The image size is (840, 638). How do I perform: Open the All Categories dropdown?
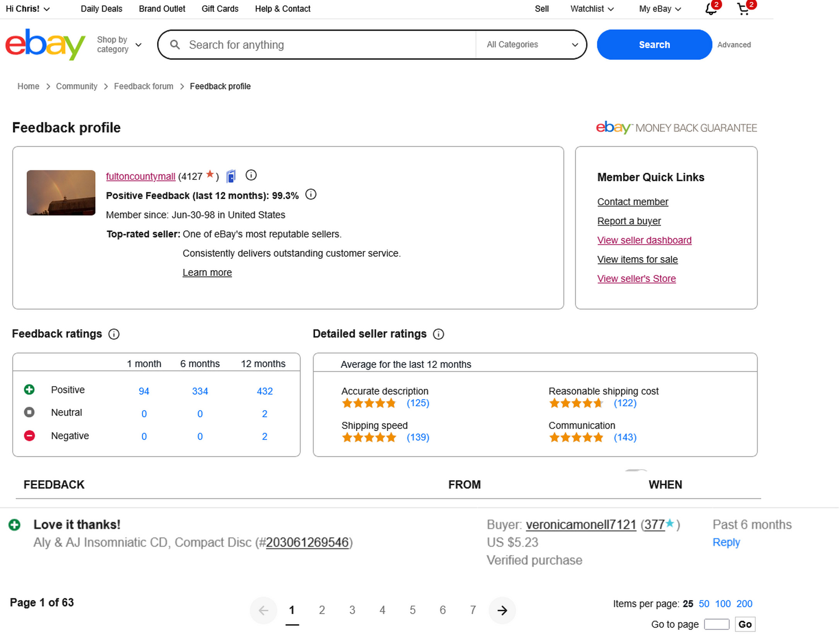click(532, 44)
